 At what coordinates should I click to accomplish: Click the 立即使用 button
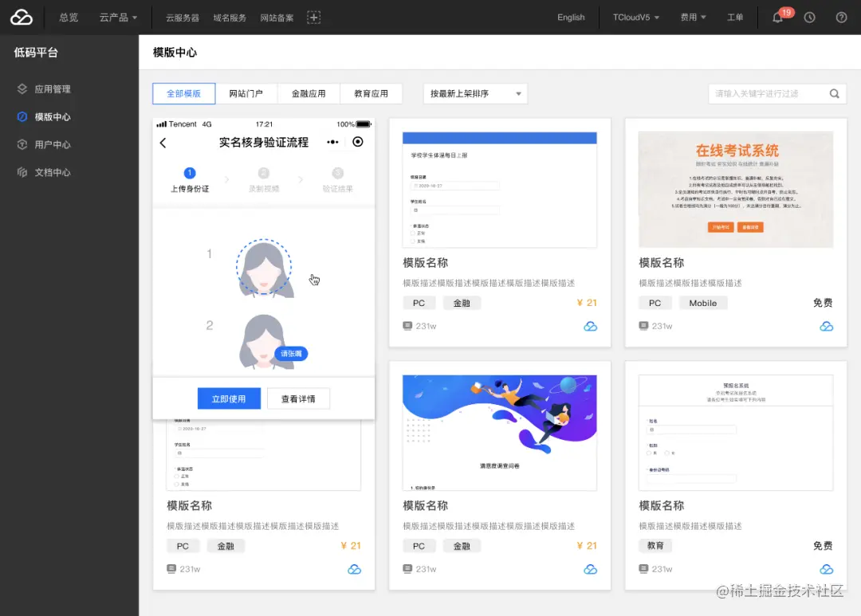click(229, 398)
